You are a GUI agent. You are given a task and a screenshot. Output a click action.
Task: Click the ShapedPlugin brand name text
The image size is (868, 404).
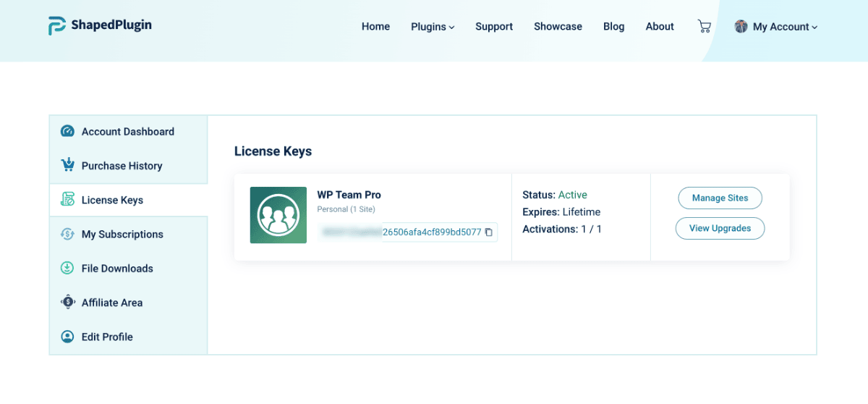(x=111, y=25)
